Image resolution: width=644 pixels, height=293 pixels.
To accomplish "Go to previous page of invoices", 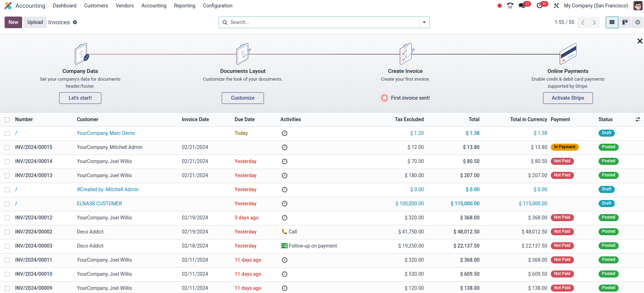I will coord(583,22).
